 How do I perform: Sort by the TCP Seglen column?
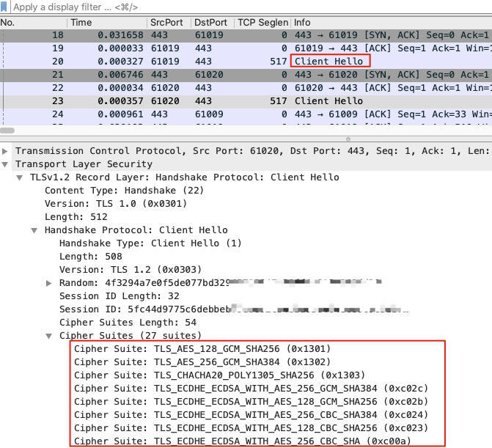(x=261, y=23)
